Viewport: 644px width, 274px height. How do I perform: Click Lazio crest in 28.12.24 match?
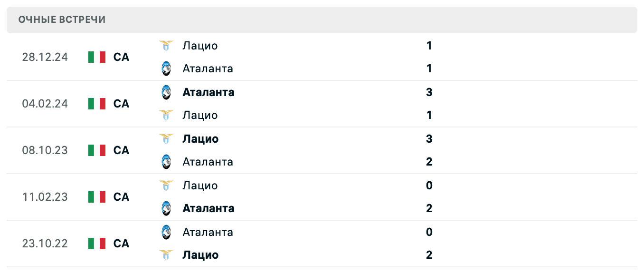click(166, 46)
